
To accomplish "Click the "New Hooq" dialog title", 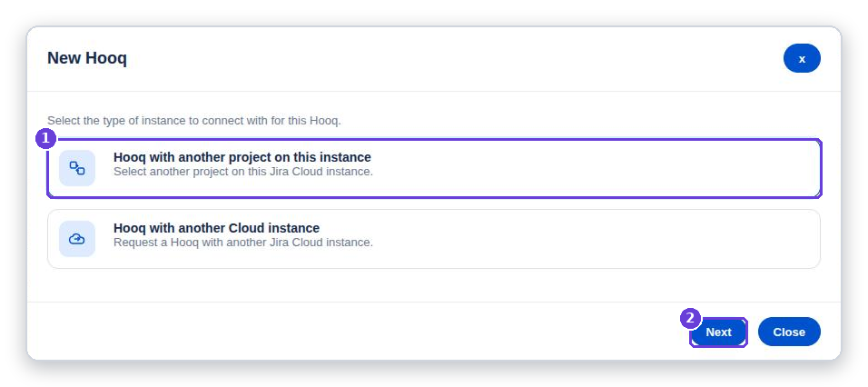I will tap(87, 57).
